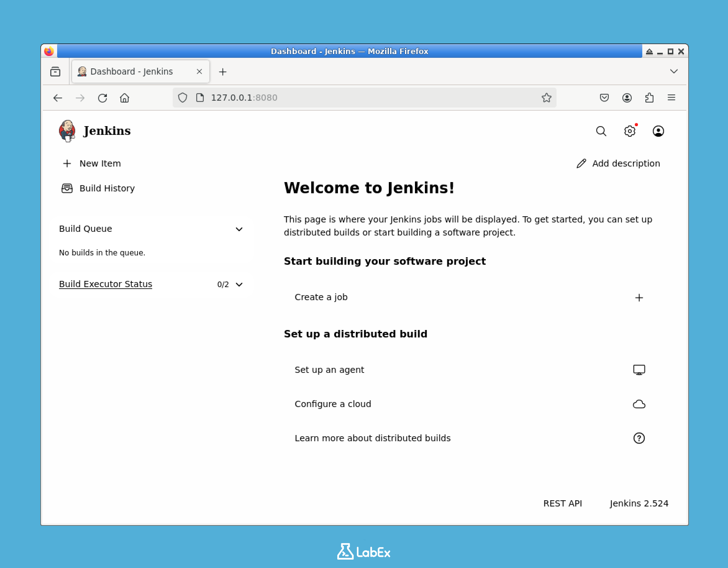Open Jenkins settings gear with notification
728x568 pixels.
coord(629,131)
